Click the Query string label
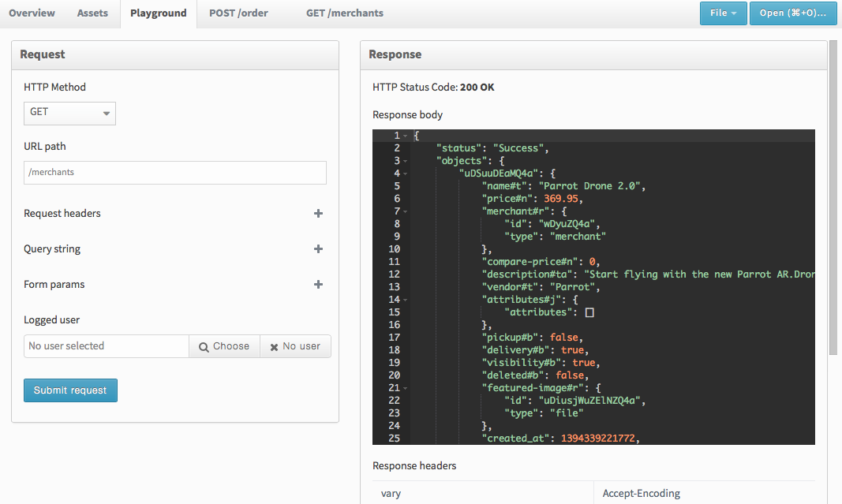The image size is (842, 504). (x=52, y=249)
